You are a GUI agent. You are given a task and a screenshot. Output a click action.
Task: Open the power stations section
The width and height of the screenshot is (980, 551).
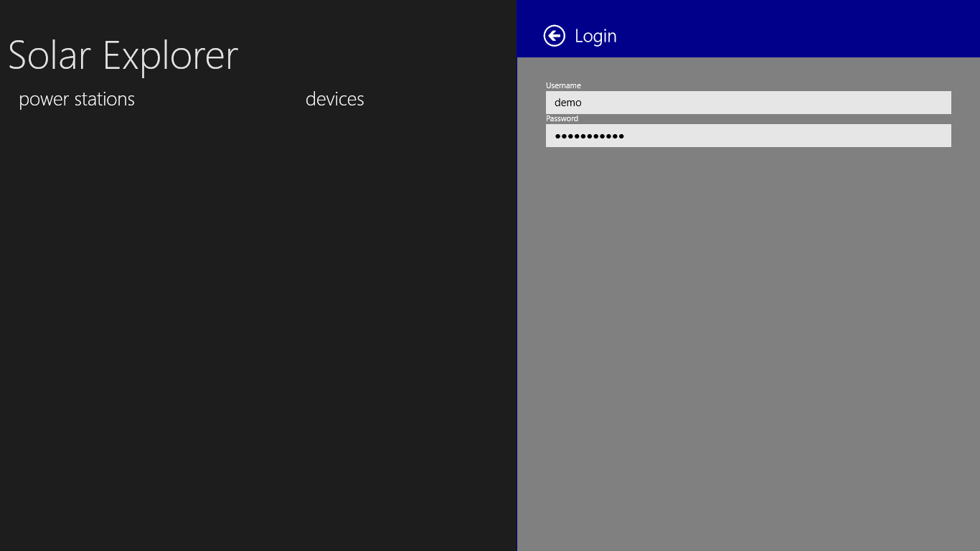pyautogui.click(x=77, y=99)
